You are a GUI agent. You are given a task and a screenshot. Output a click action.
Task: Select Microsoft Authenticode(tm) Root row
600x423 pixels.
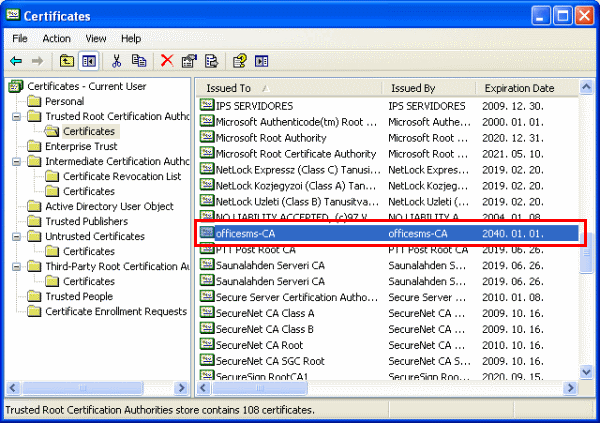click(x=387, y=122)
